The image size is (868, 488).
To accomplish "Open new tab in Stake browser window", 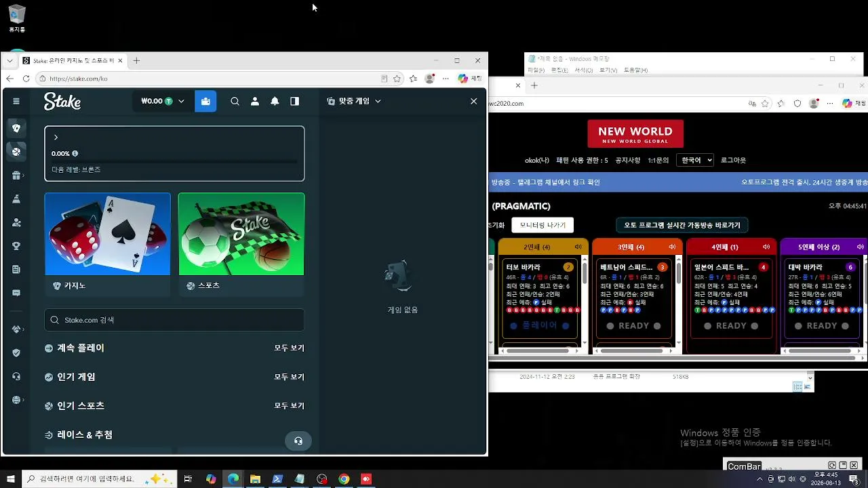I will tap(136, 60).
